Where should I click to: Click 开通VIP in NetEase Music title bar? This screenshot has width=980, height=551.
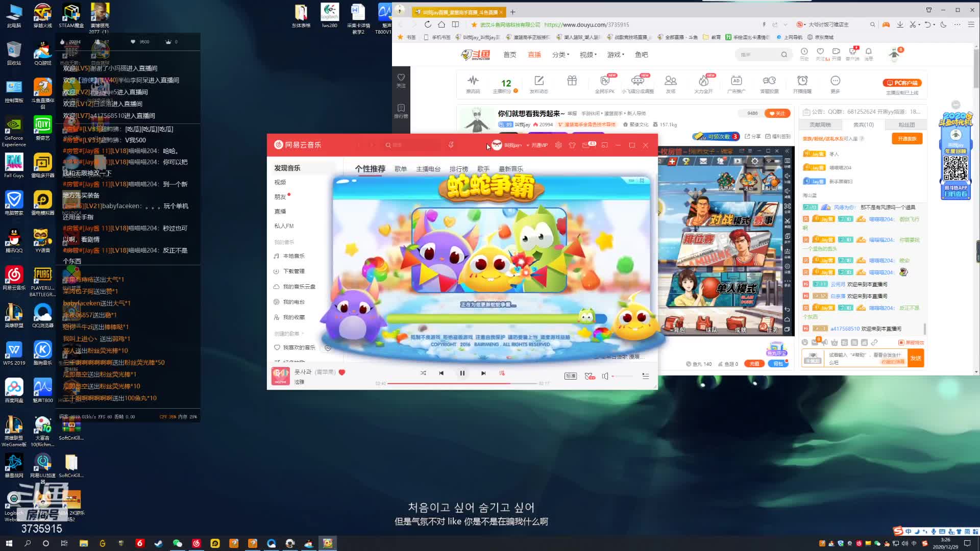pos(540,145)
